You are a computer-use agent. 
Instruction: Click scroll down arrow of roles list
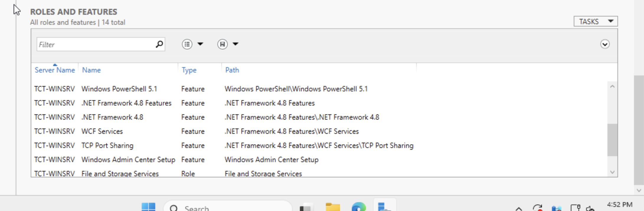[x=612, y=172]
